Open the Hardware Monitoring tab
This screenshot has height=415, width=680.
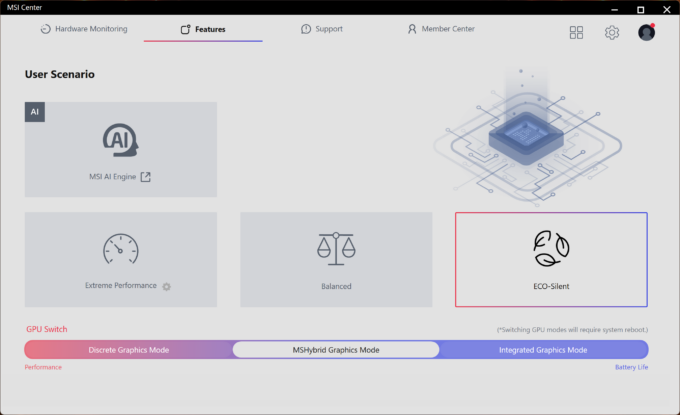(84, 29)
